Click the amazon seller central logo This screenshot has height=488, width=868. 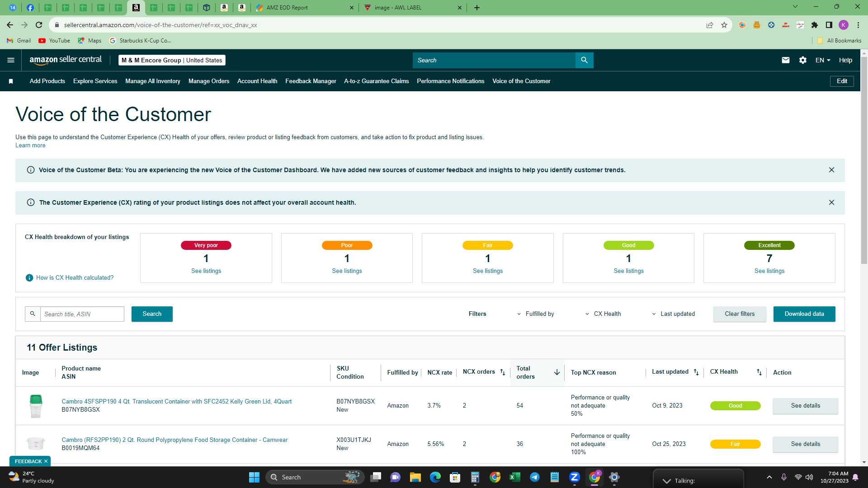coord(66,60)
